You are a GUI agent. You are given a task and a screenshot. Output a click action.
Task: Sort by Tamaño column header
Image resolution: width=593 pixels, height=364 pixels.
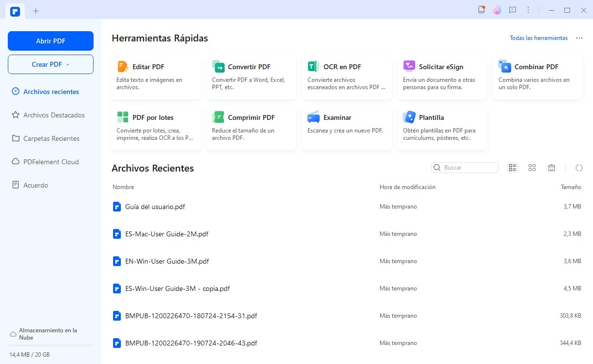[571, 187]
